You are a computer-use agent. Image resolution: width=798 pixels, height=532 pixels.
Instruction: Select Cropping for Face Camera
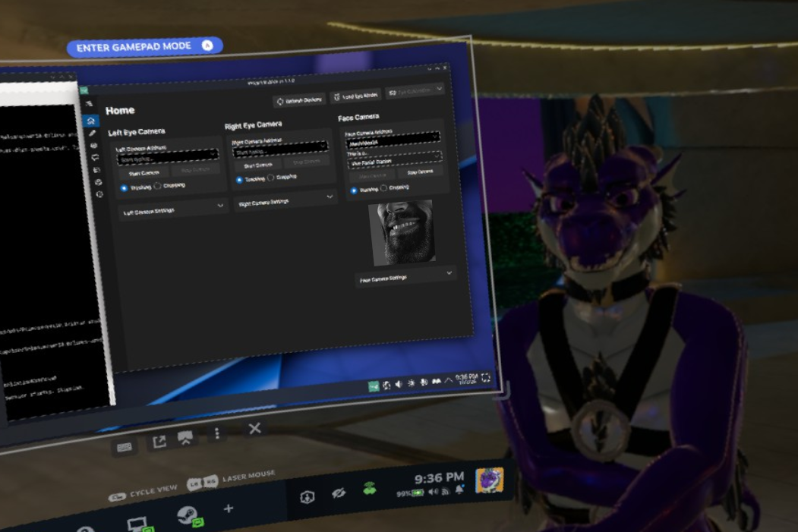pos(383,188)
